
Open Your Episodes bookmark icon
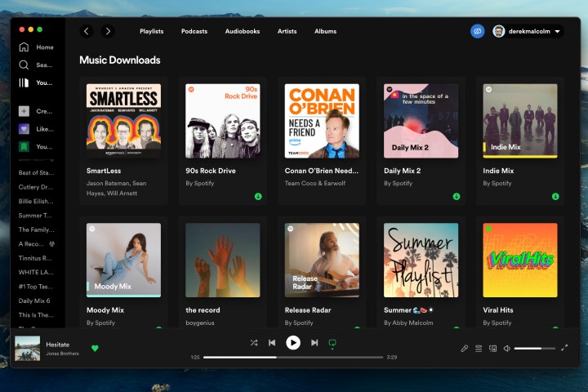[24, 146]
